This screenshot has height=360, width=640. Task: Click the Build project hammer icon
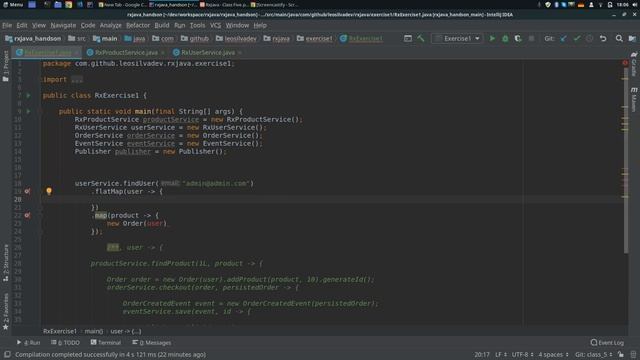(x=421, y=38)
